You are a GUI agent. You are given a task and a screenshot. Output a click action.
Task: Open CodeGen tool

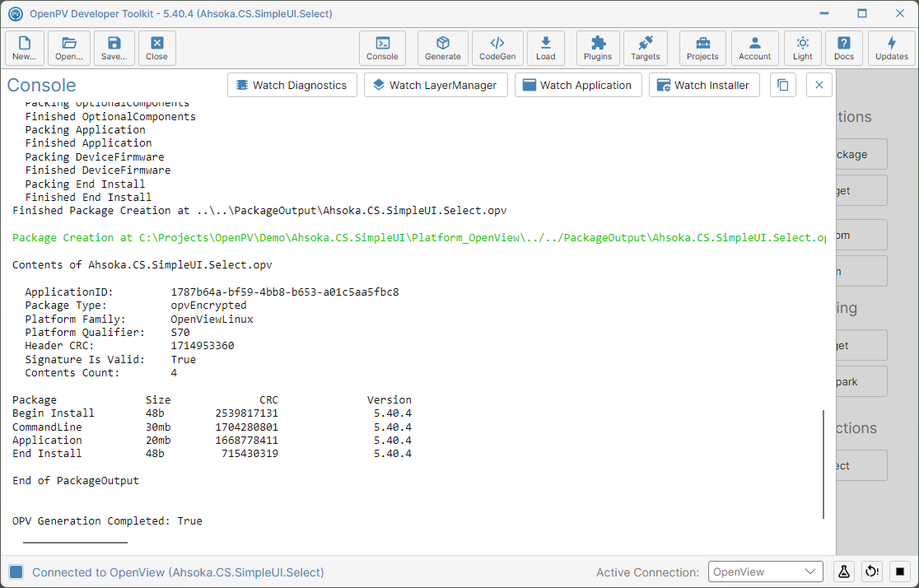pos(497,48)
